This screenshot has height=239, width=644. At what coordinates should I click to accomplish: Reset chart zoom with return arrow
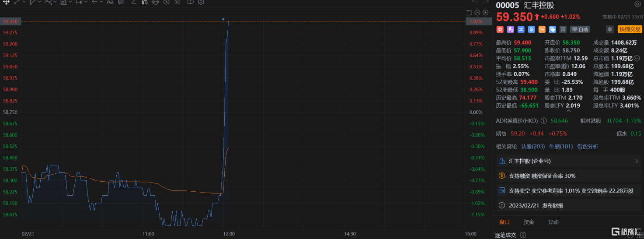470,13
